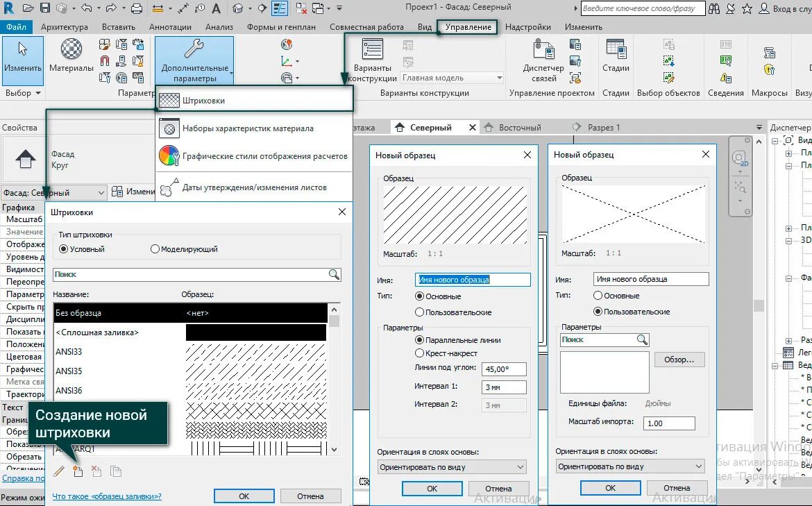Viewport: 812px width, 506px height.
Task: Click OK in Штриховки dialog
Action: point(244,496)
